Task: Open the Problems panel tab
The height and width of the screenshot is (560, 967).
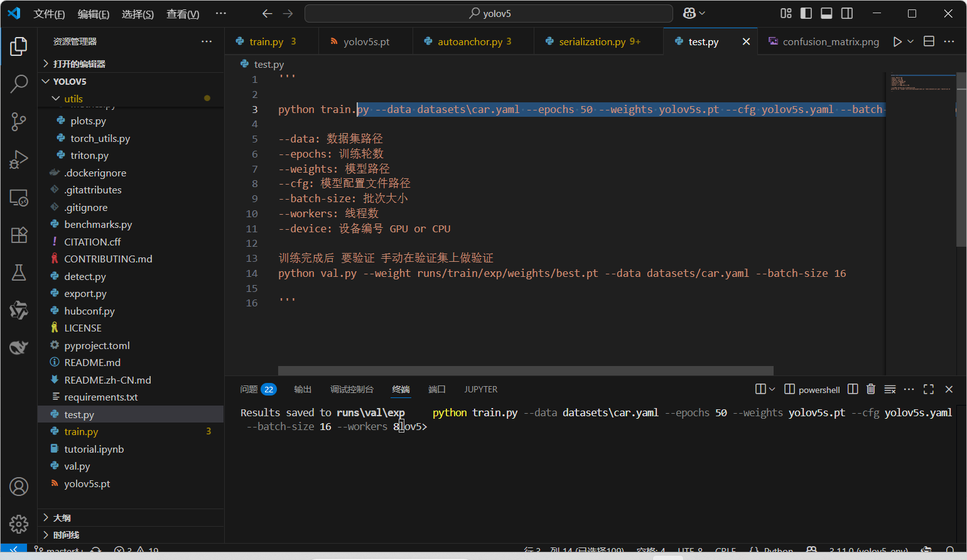Action: [258, 389]
